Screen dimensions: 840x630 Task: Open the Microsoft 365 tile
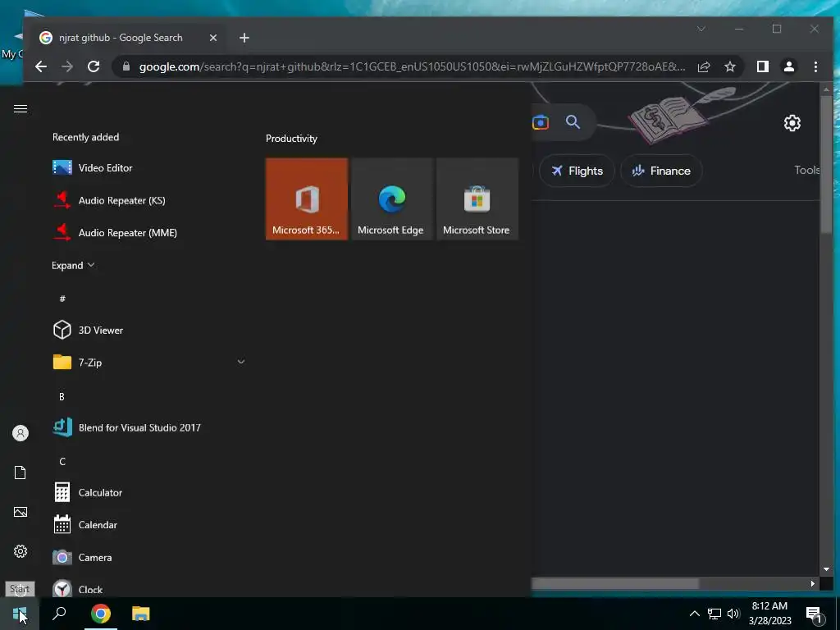click(x=307, y=199)
